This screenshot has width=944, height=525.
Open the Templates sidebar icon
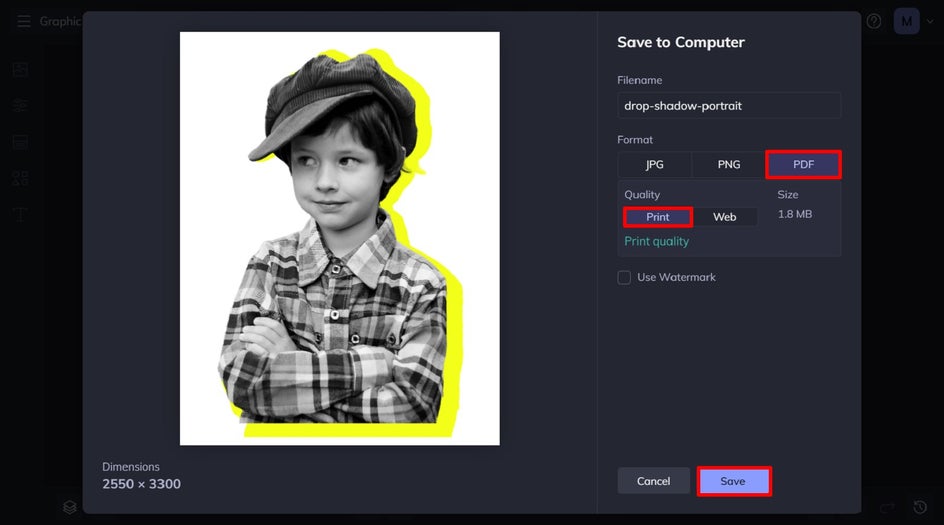[20, 142]
